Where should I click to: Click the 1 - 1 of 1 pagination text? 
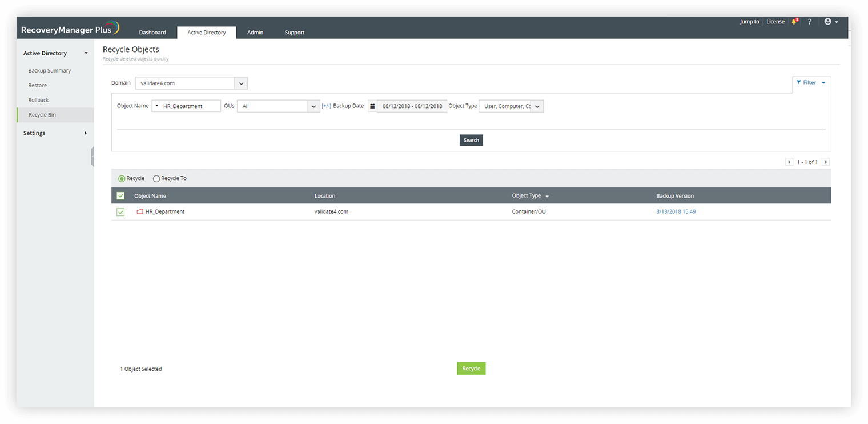[807, 162]
